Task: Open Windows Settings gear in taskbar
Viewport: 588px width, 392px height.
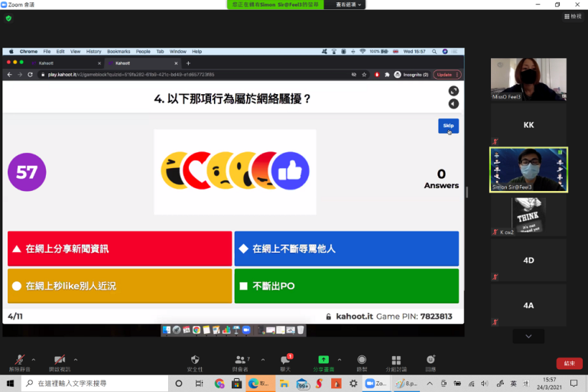Action: coord(353,384)
